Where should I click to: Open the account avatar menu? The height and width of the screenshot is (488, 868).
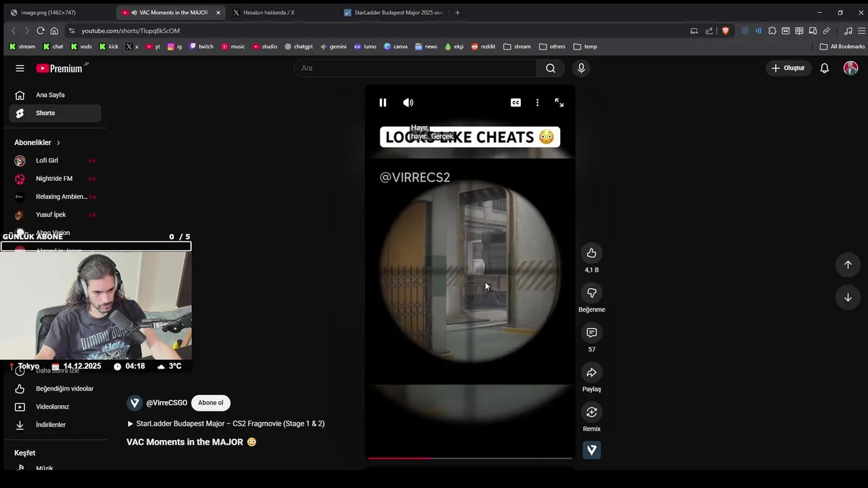850,68
